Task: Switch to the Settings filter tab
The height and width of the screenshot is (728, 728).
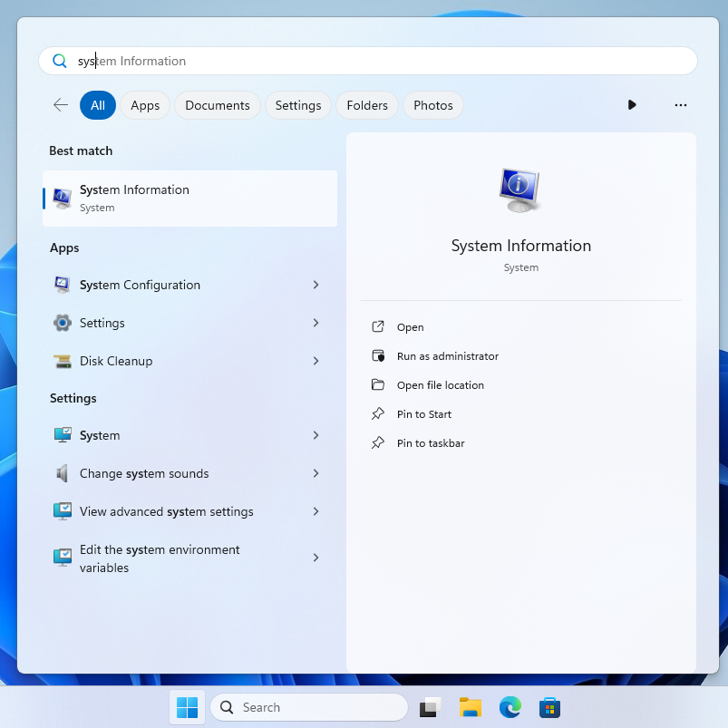Action: click(x=298, y=105)
